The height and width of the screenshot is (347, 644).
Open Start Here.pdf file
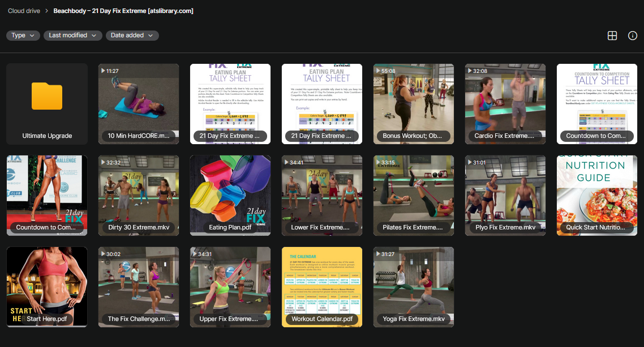point(47,287)
